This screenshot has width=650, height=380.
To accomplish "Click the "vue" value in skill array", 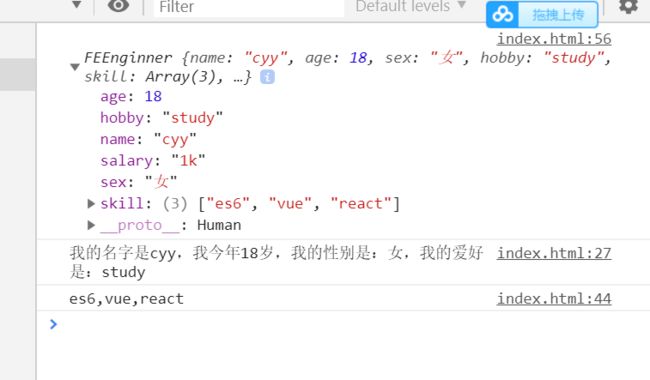I will point(290,203).
